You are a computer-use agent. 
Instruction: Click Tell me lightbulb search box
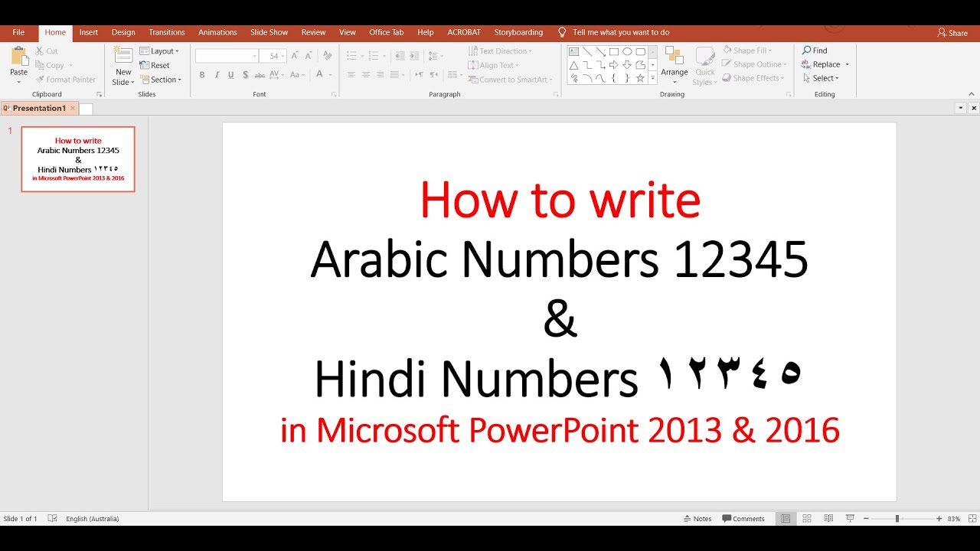click(x=614, y=32)
